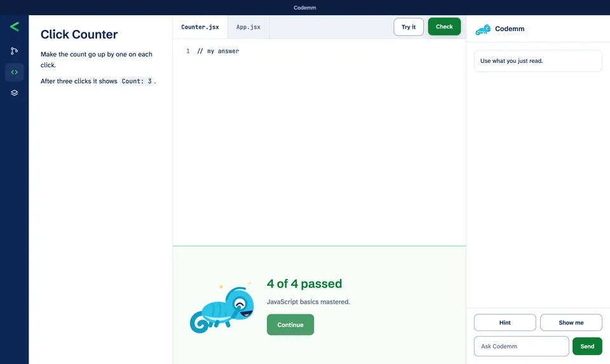Screen dimensions: 610x364
Task: Run the Check button
Action: (444, 27)
